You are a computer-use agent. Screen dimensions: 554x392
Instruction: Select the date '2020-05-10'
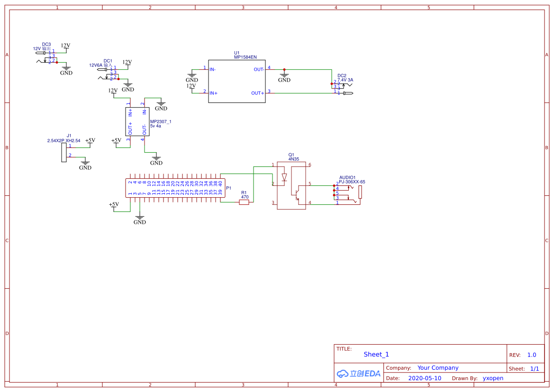[425, 378]
